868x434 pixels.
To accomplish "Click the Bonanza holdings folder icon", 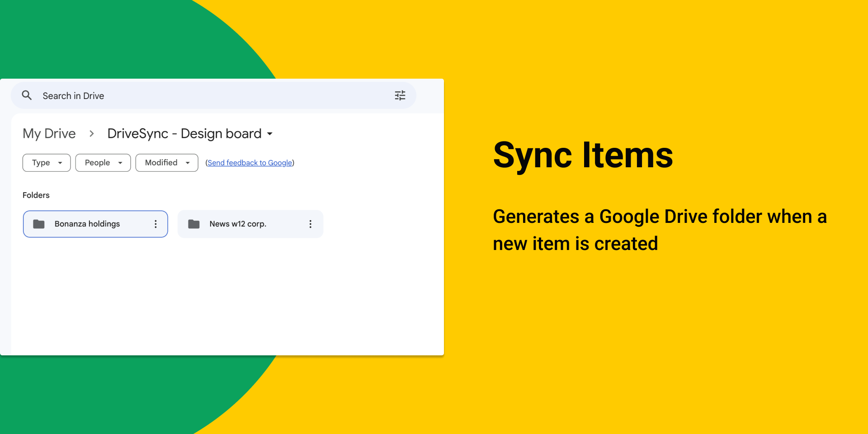I will [x=39, y=224].
